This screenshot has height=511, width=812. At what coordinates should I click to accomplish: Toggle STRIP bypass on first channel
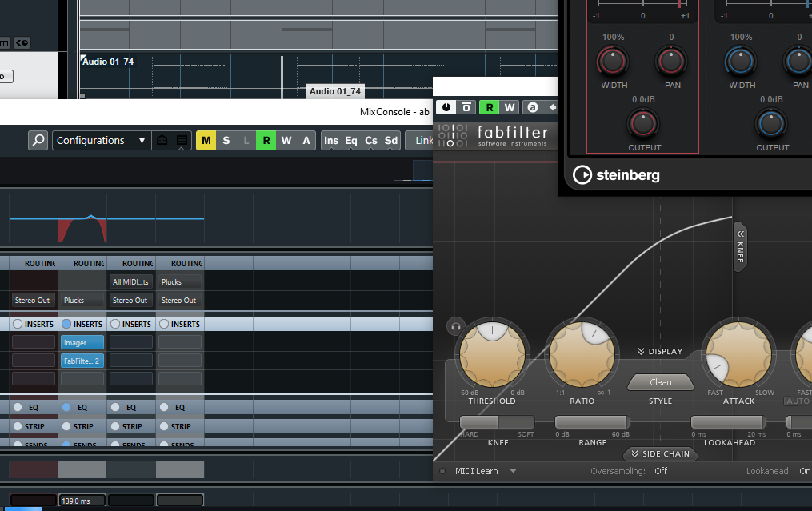18,426
